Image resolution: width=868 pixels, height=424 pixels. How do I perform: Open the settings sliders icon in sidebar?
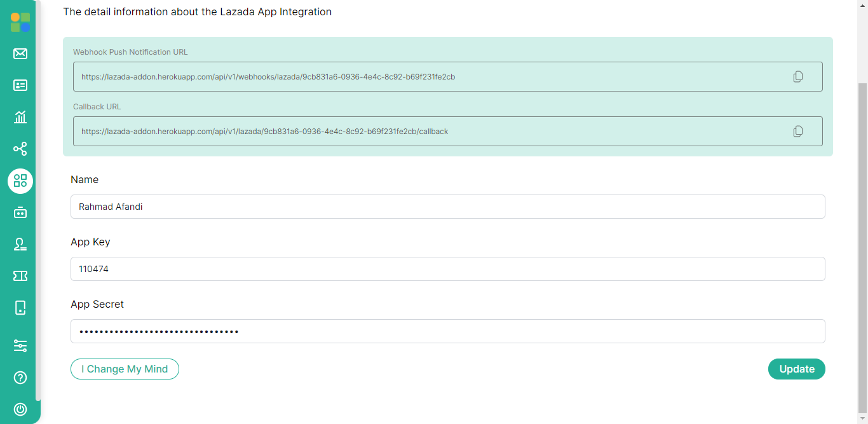click(20, 346)
